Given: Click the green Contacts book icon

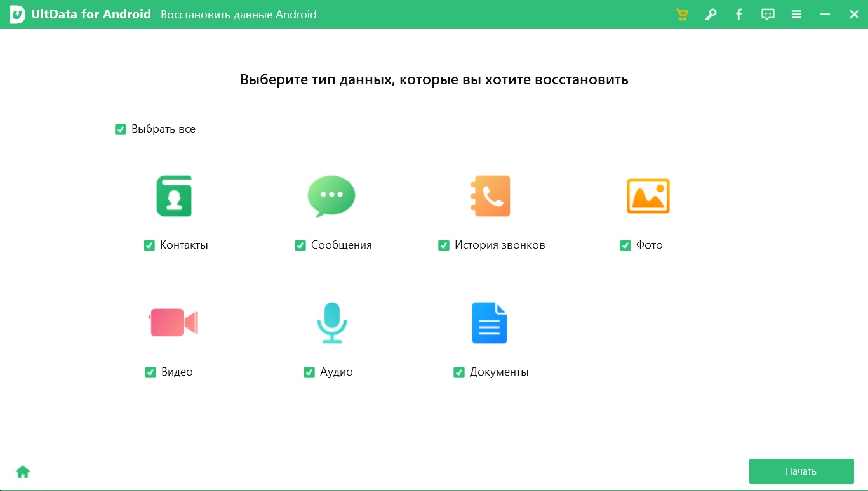Looking at the screenshot, I should pos(174,196).
